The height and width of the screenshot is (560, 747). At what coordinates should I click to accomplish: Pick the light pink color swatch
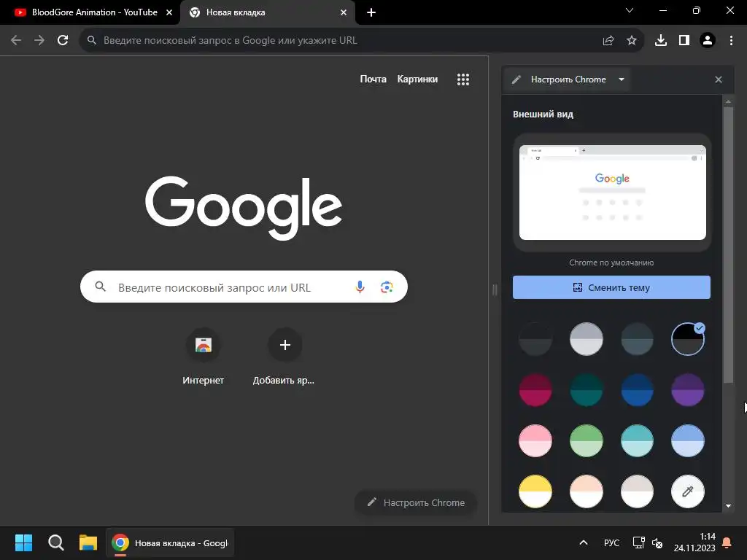tap(535, 441)
